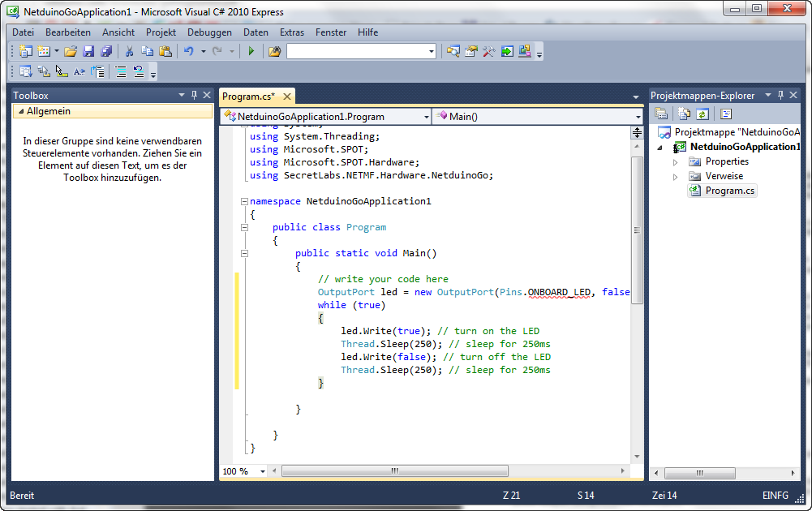Open the Ansicht menu

pyautogui.click(x=118, y=32)
